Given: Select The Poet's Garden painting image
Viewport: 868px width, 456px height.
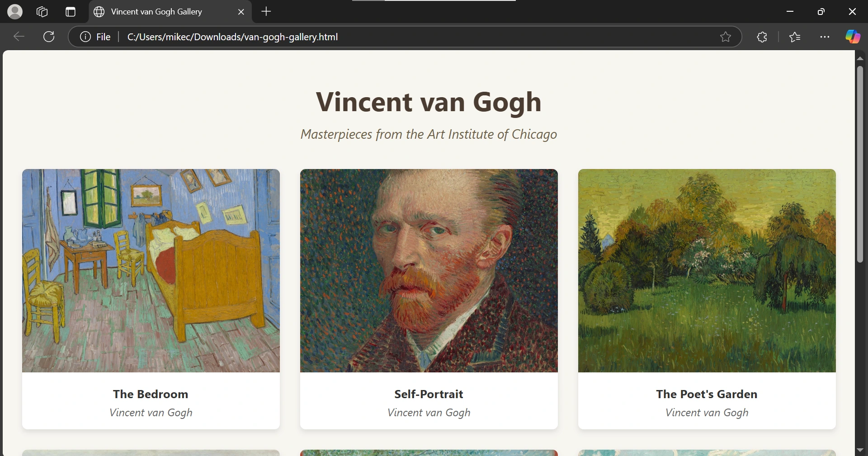Looking at the screenshot, I should tap(707, 271).
